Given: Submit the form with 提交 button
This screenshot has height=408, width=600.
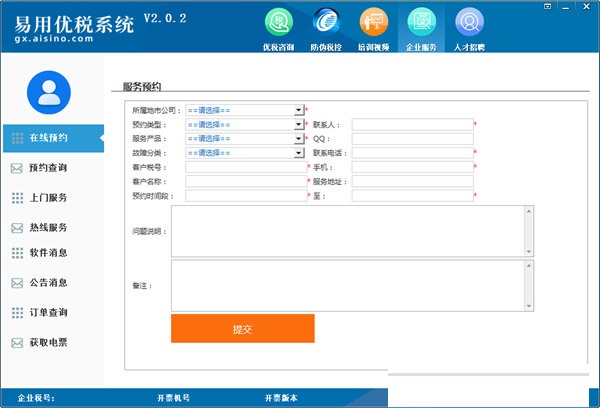Looking at the screenshot, I should coord(243,328).
